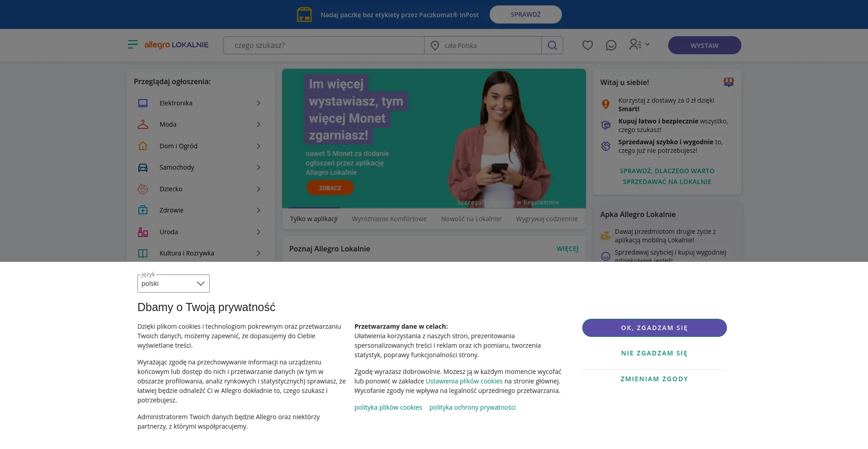Expand the Moda category chevron
The image size is (868, 449).
[x=259, y=124]
